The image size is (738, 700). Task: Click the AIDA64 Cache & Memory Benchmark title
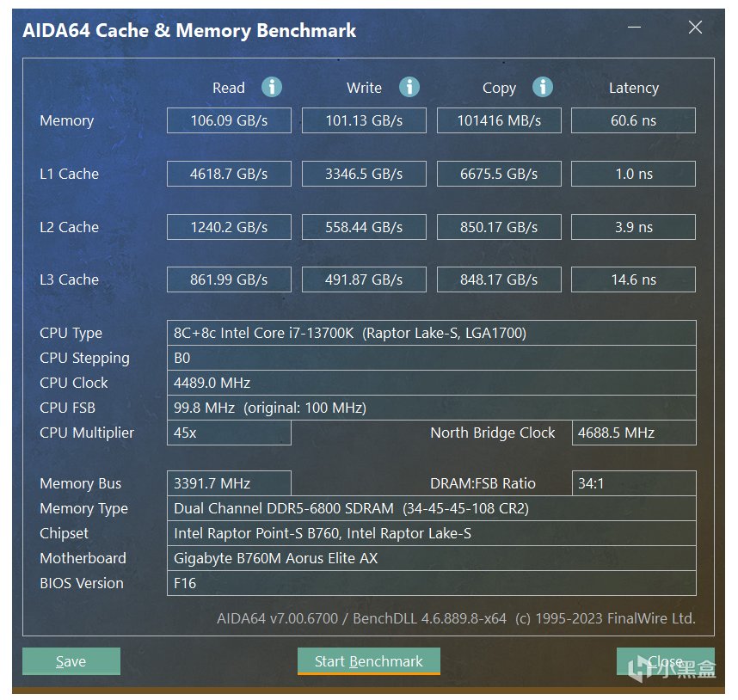[x=189, y=31]
